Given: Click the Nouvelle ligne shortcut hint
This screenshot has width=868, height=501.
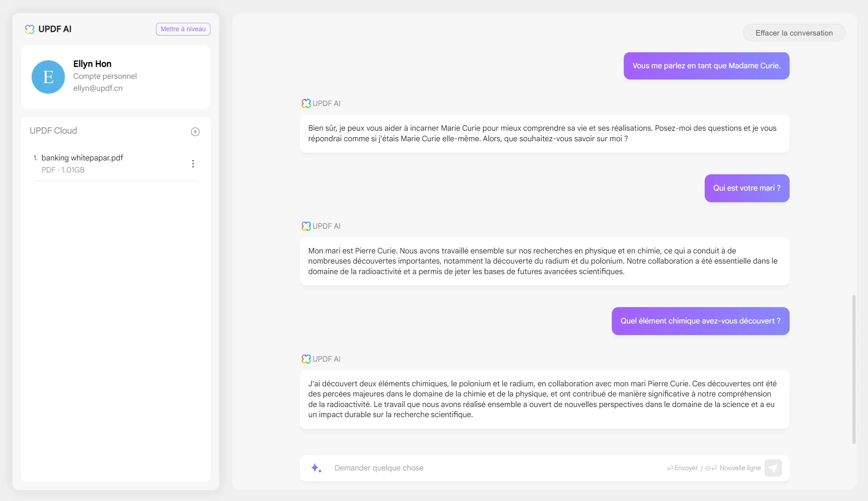Looking at the screenshot, I should pos(733,468).
